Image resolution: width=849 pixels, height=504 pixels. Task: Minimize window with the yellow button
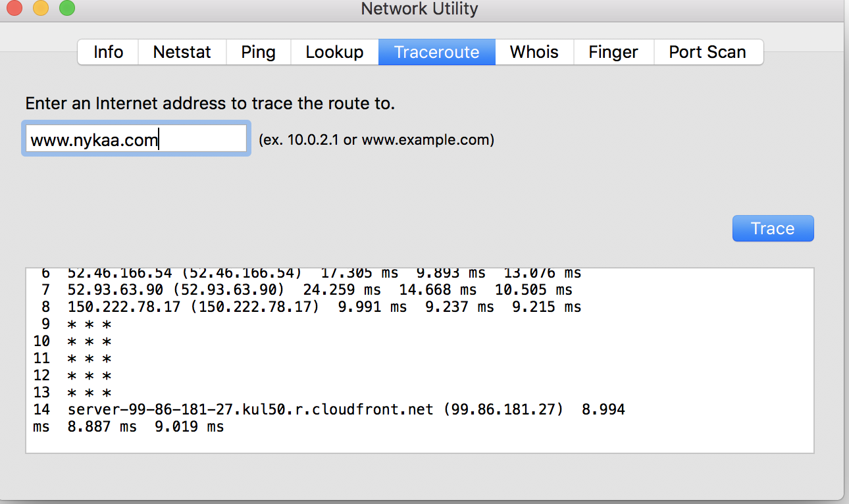tap(40, 9)
